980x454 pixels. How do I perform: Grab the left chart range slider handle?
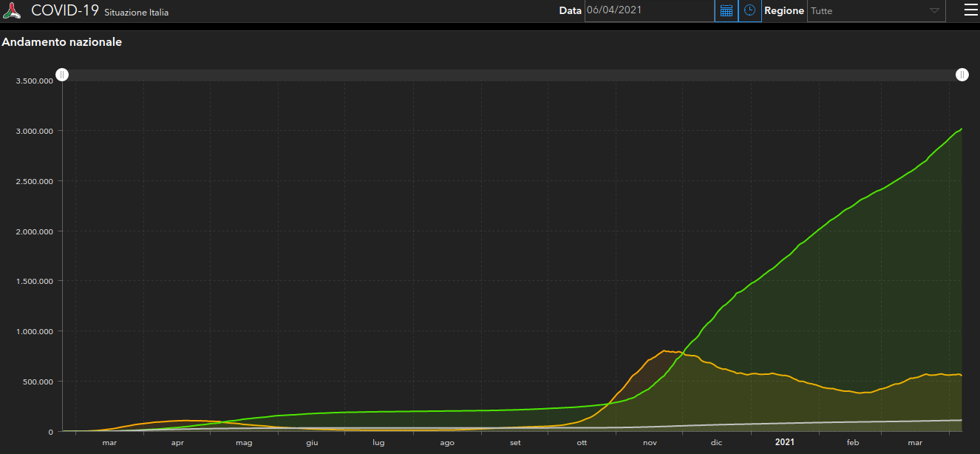[63, 75]
